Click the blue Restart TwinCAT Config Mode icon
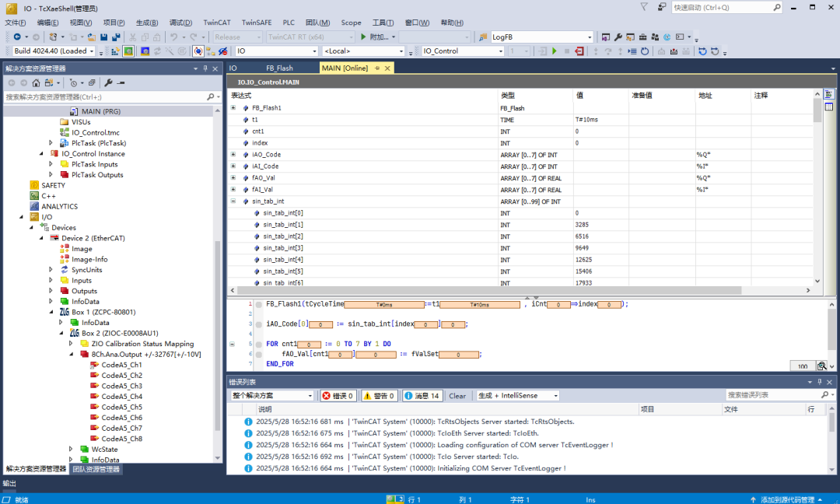This screenshot has width=840, height=504. point(145,51)
